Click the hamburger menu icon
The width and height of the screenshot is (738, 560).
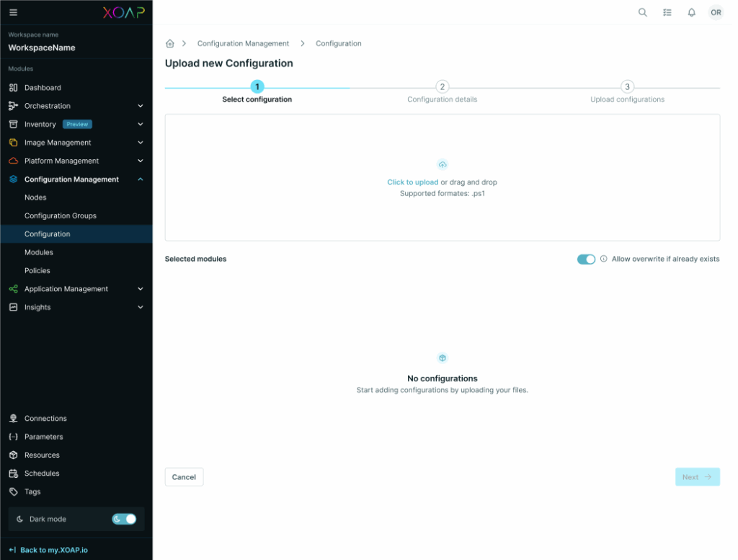click(13, 12)
